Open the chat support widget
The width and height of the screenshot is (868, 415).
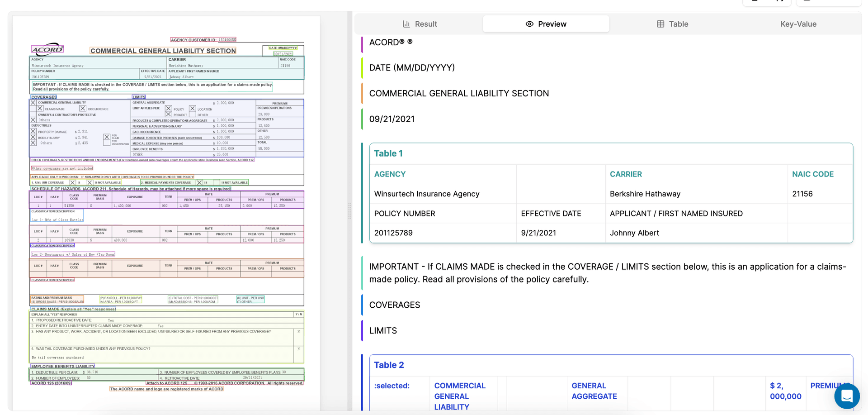pyautogui.click(x=847, y=396)
